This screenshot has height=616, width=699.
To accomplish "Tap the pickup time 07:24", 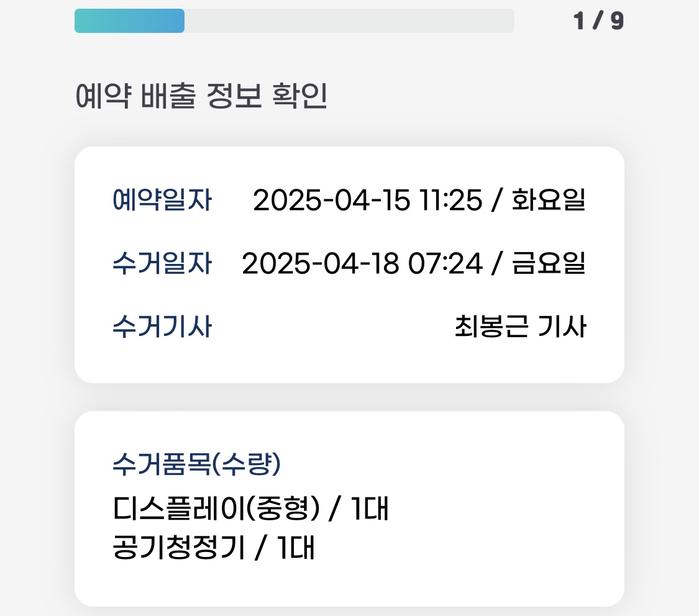I will tap(445, 265).
